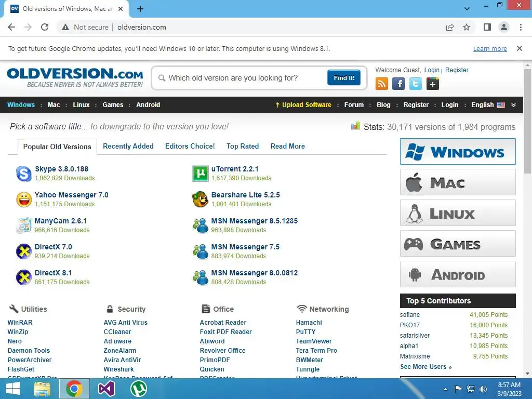
Task: Dismiss the Chrome update notification bar
Action: click(x=520, y=48)
